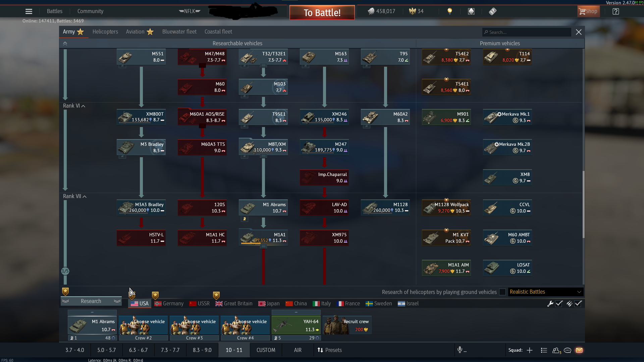Open the help question mark icon
Viewport: 644px width, 362px height.
tap(615, 11)
